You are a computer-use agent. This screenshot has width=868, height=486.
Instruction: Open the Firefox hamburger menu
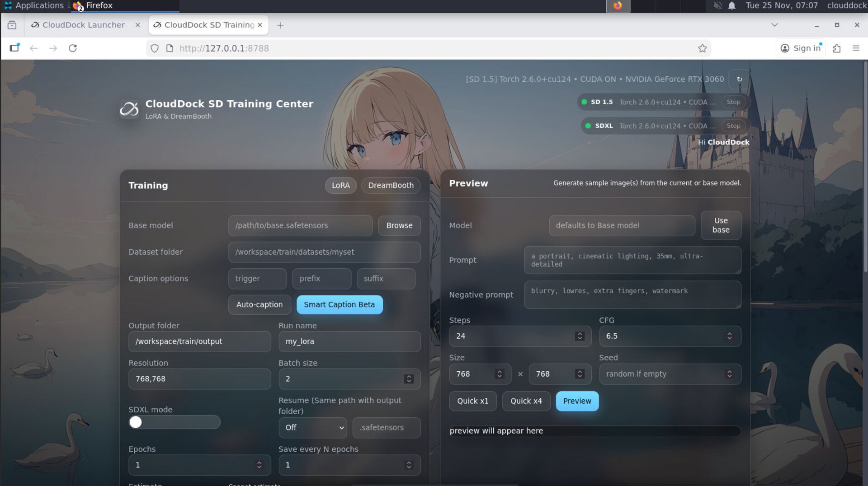[x=857, y=48]
